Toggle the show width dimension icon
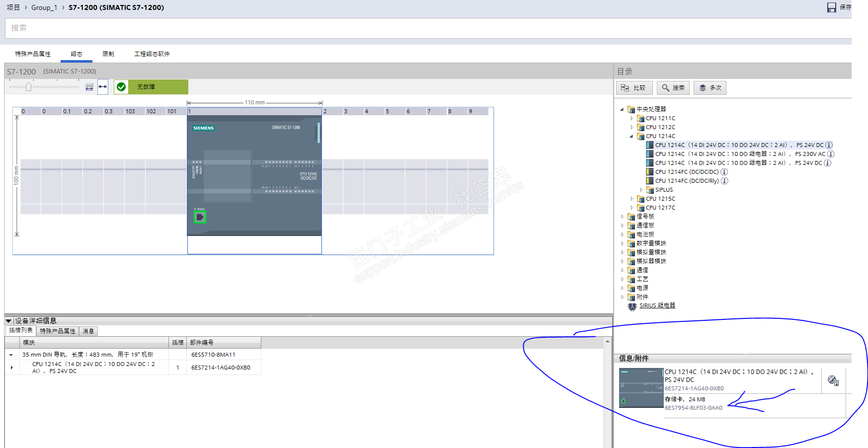 click(103, 86)
